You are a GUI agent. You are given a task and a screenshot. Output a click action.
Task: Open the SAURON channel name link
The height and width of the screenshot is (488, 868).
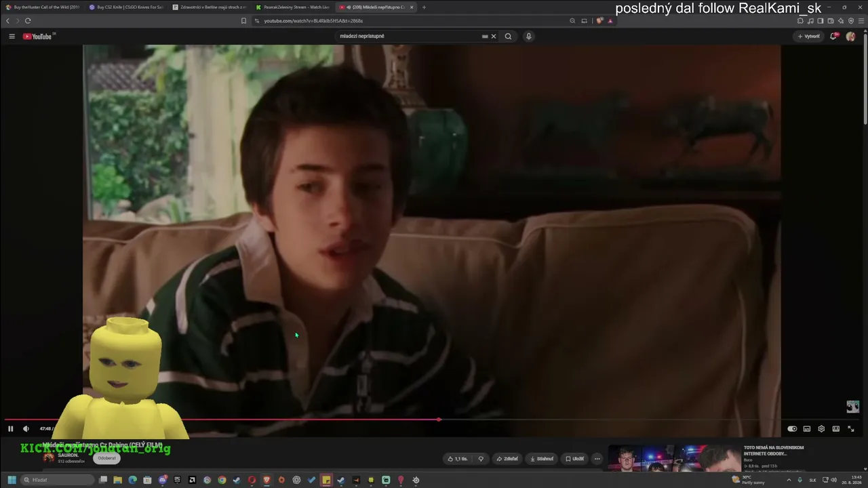tap(68, 455)
